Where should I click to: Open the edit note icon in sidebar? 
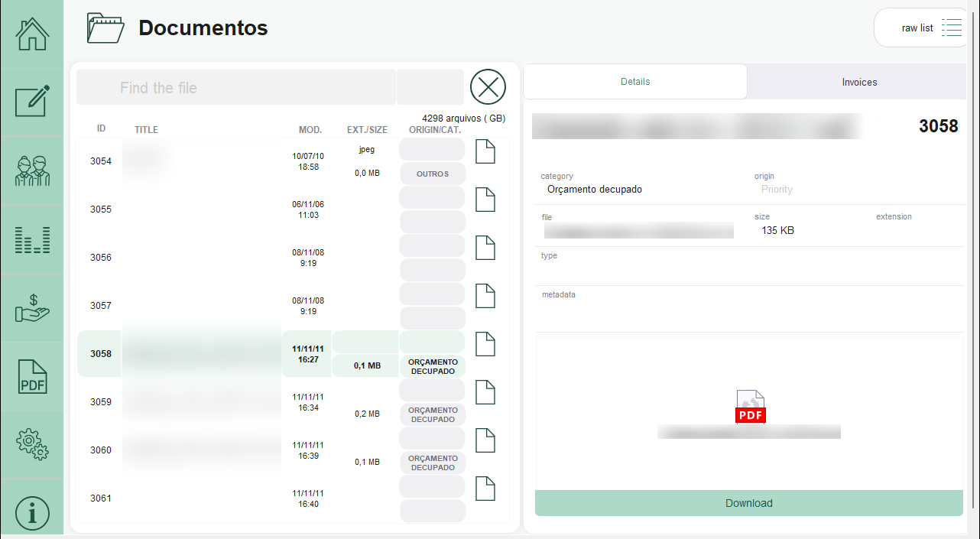click(32, 102)
